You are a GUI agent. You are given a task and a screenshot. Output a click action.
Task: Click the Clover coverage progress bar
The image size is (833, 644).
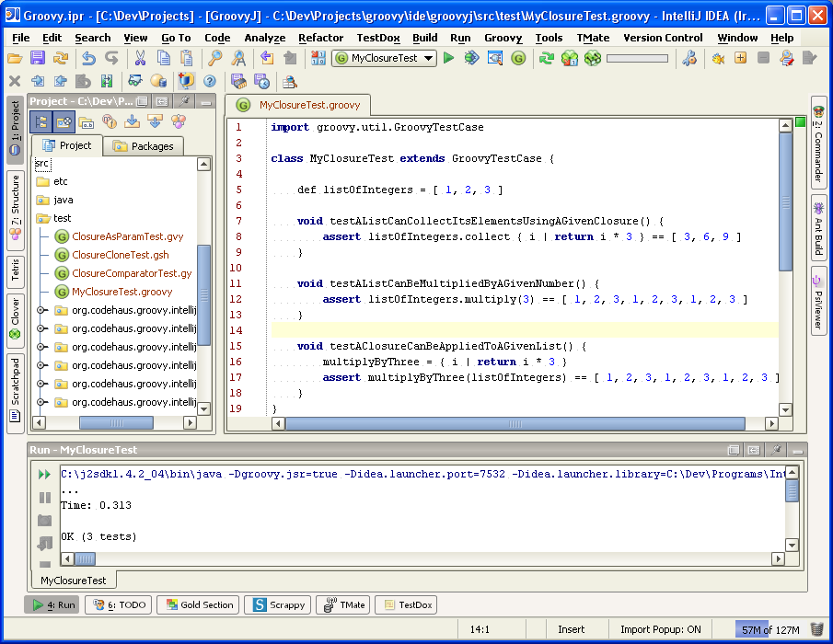637,58
